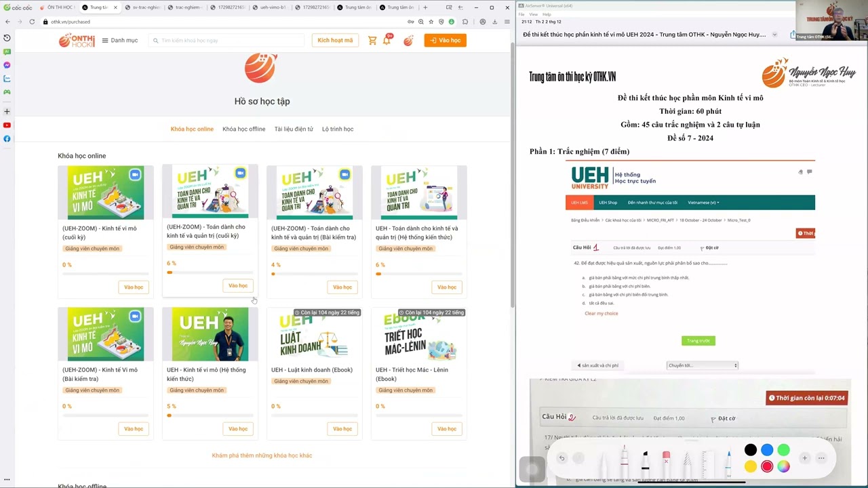Viewport: 868px width, 488px height.
Task: Click the orange Vào học header button
Action: pos(445,41)
